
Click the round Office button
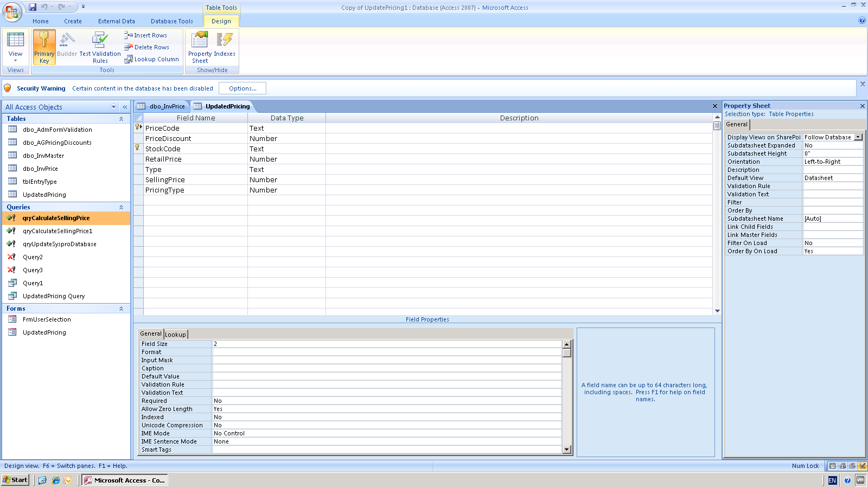point(12,12)
